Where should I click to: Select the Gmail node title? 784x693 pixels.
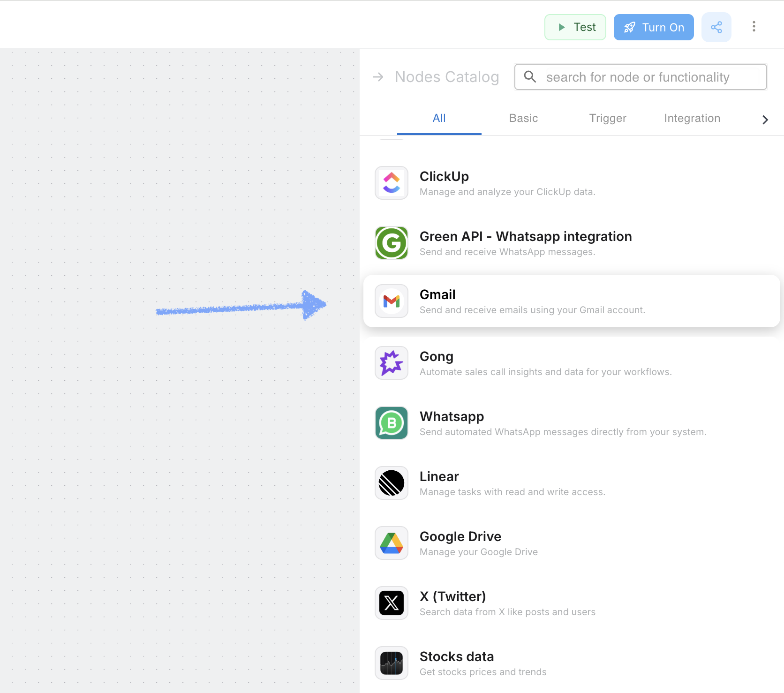point(437,294)
